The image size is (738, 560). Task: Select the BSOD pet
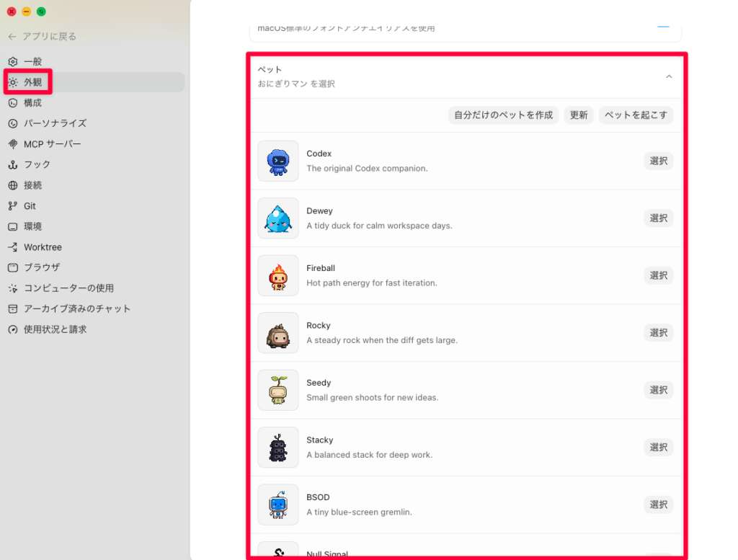click(659, 505)
